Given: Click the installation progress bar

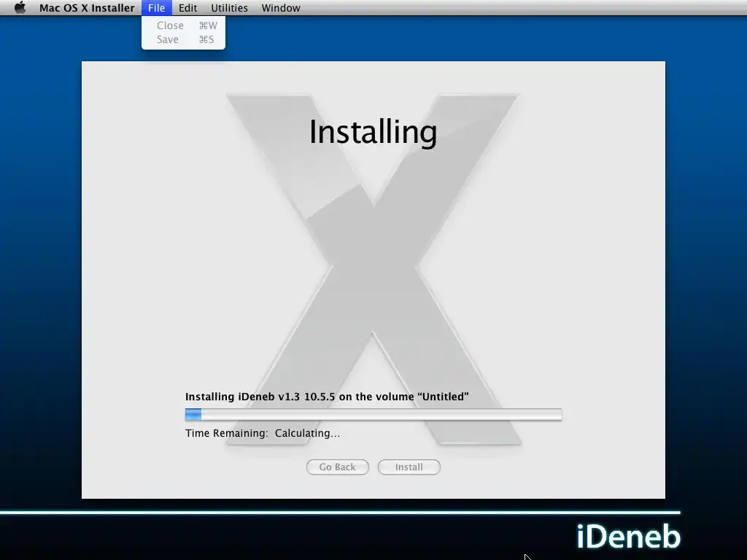Looking at the screenshot, I should (x=373, y=415).
